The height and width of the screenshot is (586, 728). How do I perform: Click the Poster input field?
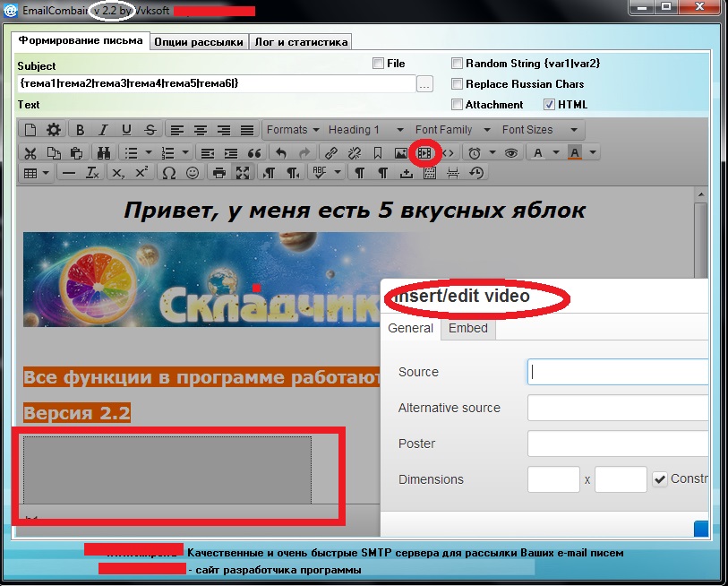point(618,444)
